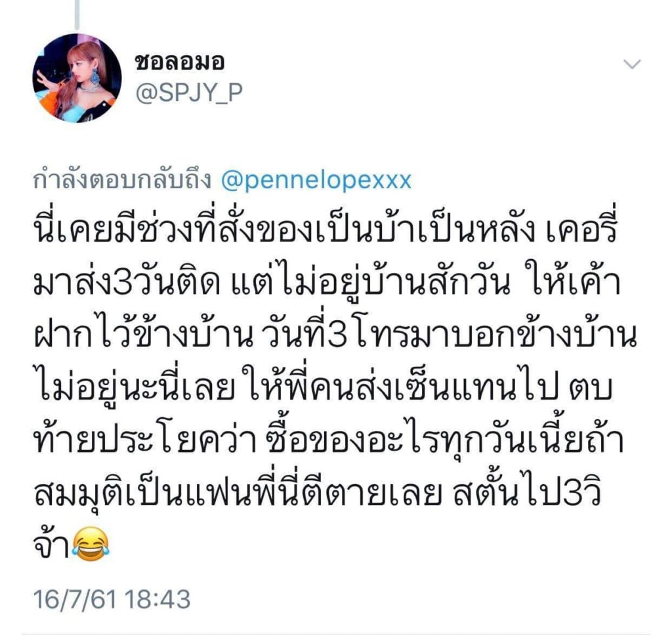Click the word จ้า before the emoji
This screenshot has width=672, height=641.
(51, 545)
